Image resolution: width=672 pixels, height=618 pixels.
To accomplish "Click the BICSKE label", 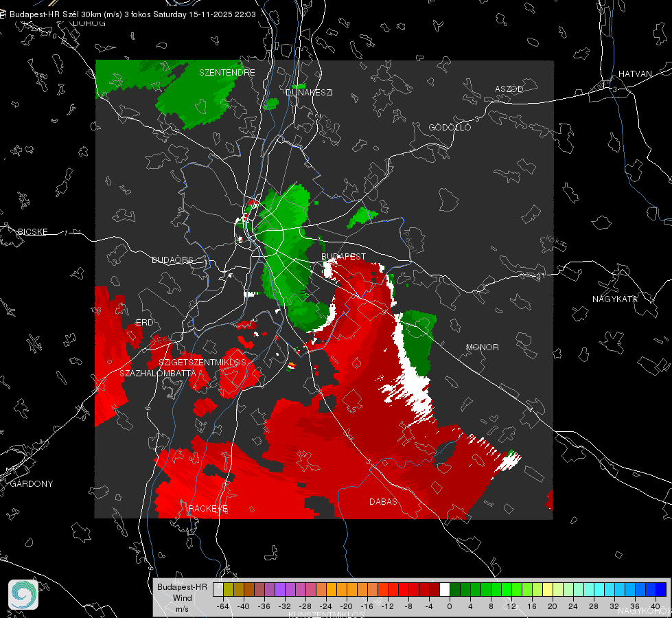I will [x=32, y=231].
